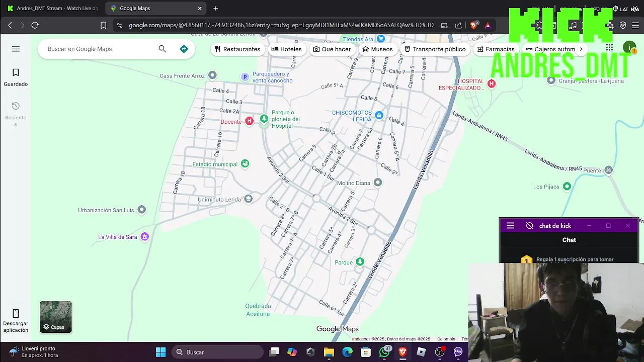Open File Explorer from the taskbar
Image resolution: width=644 pixels, height=362 pixels.
coord(329,352)
